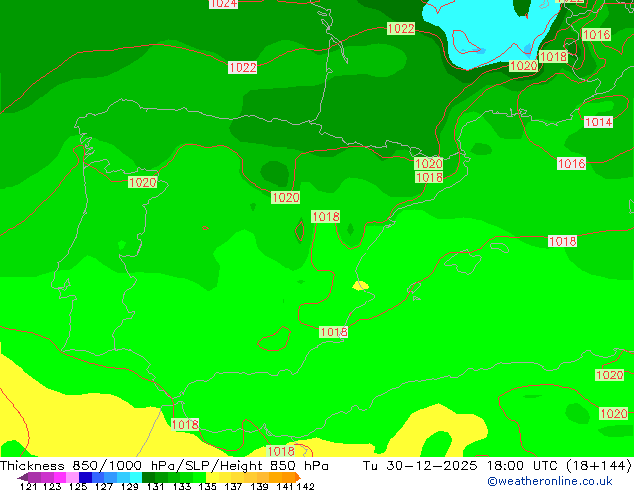634x490 pixels.
Task: Click the 1024 isobar label at top
Action: click(x=223, y=4)
